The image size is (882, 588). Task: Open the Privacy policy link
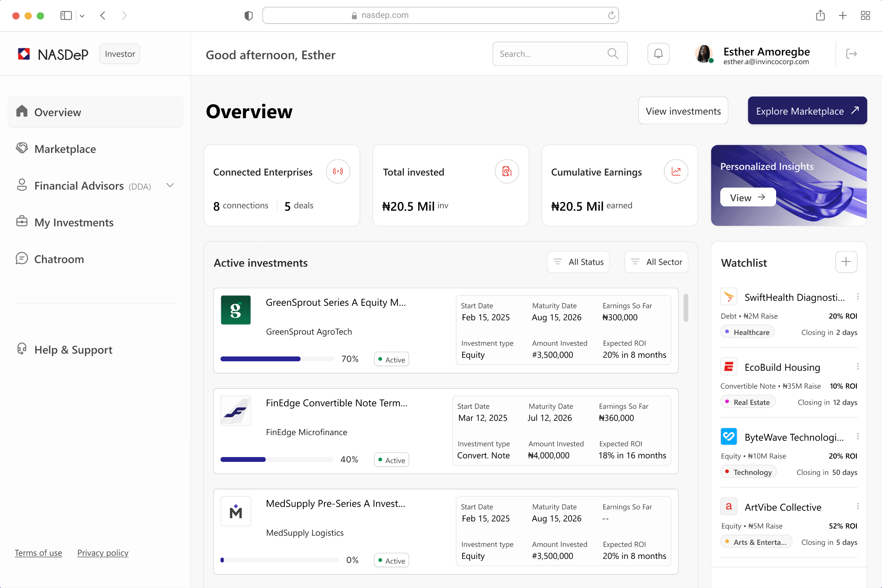[x=103, y=552]
